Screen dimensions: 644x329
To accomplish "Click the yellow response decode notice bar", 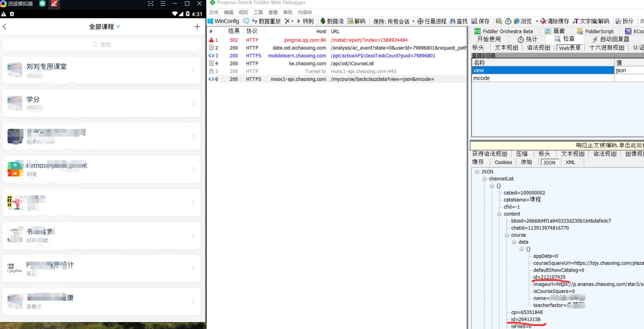I will coord(557,145).
